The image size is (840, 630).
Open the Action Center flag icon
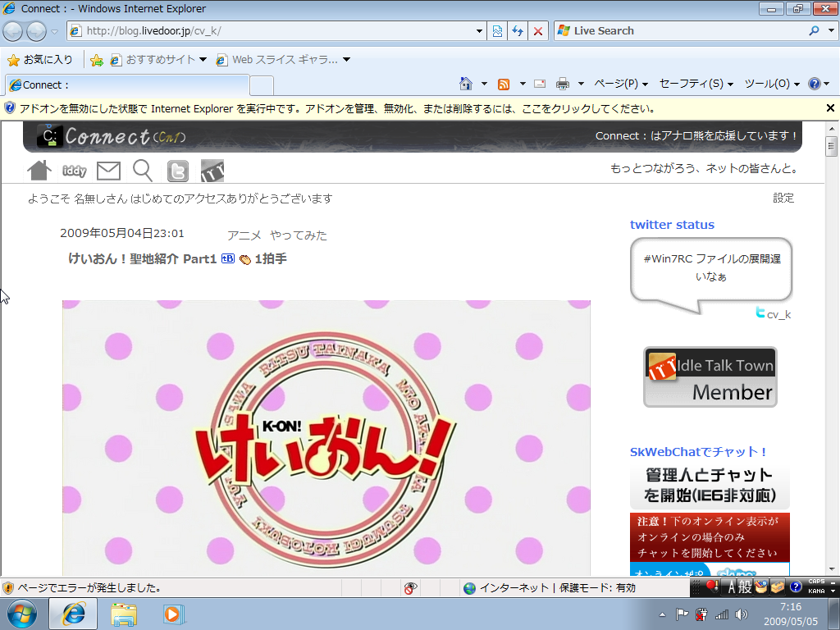tap(682, 614)
